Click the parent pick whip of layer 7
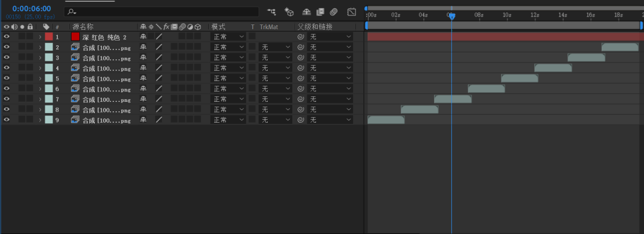This screenshot has height=234, width=644. point(301,99)
